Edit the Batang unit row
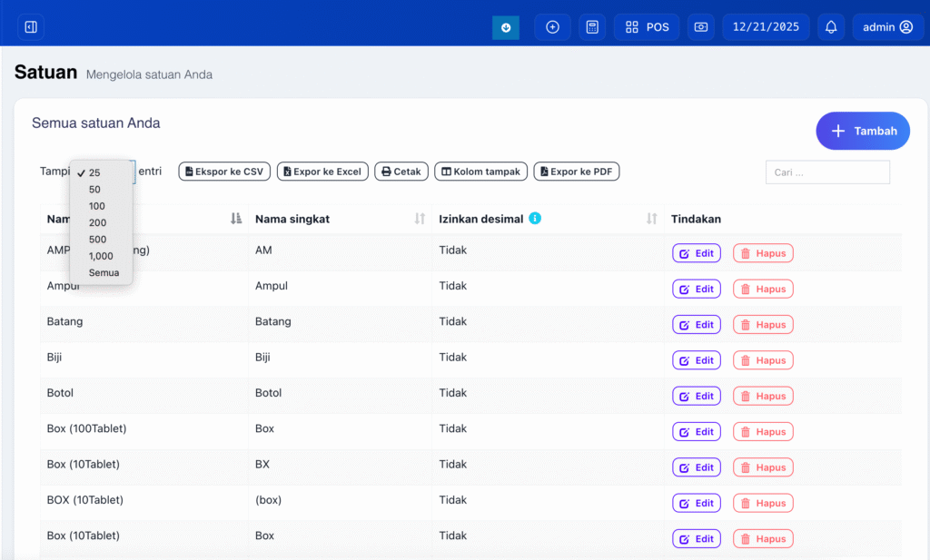The width and height of the screenshot is (930, 560). 696,325
